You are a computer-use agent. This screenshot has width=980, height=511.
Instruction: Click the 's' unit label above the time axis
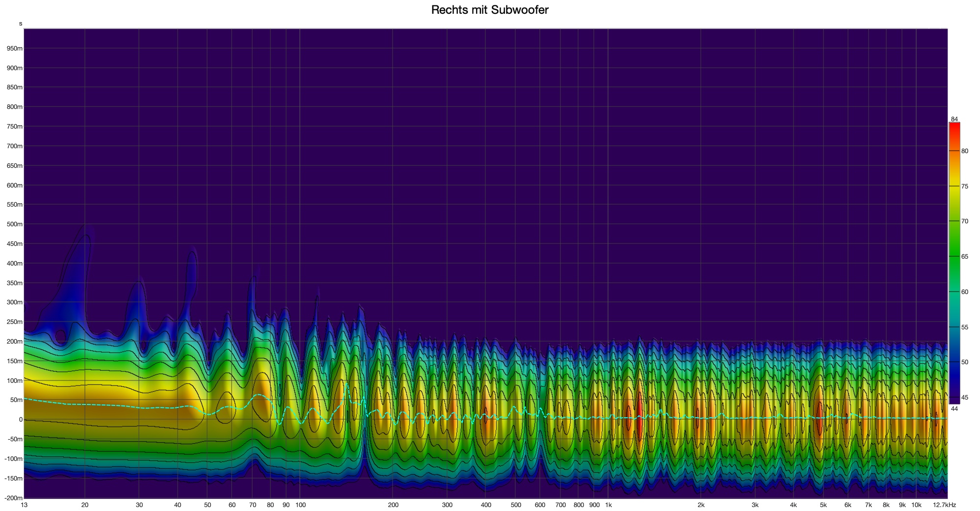coord(21,24)
